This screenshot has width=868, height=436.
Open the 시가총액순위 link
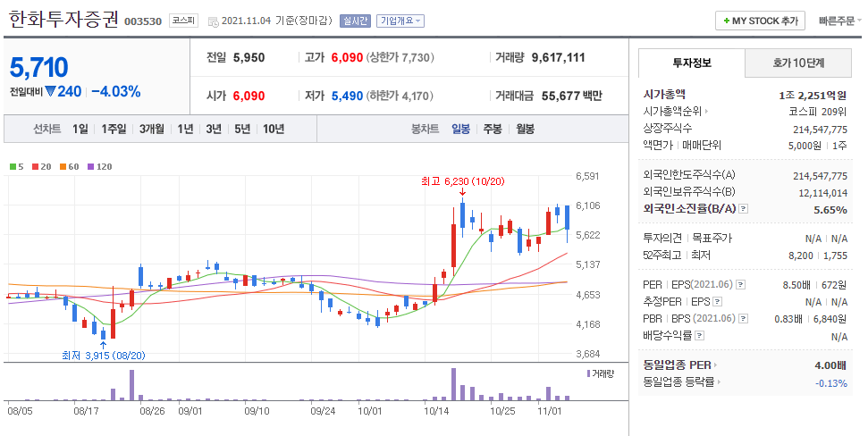tap(672, 112)
